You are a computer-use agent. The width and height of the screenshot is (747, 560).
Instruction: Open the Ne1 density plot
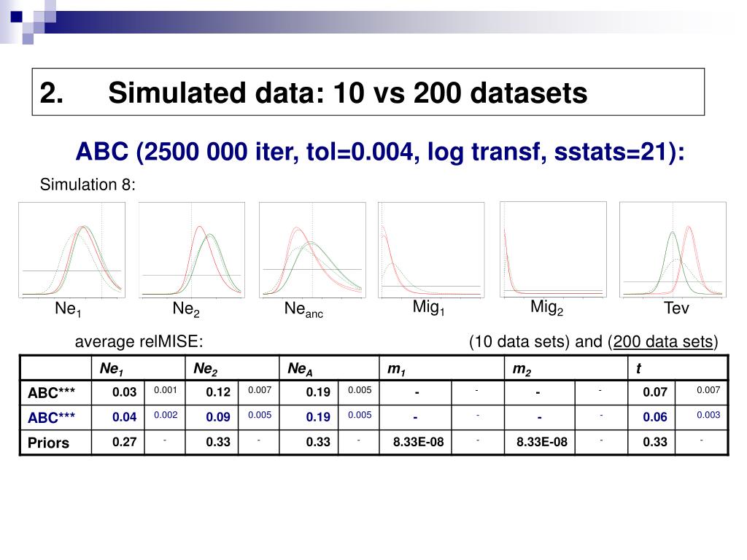(72, 250)
